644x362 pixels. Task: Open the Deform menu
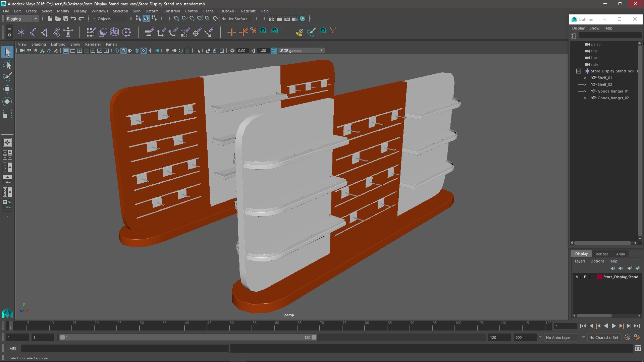click(x=152, y=11)
